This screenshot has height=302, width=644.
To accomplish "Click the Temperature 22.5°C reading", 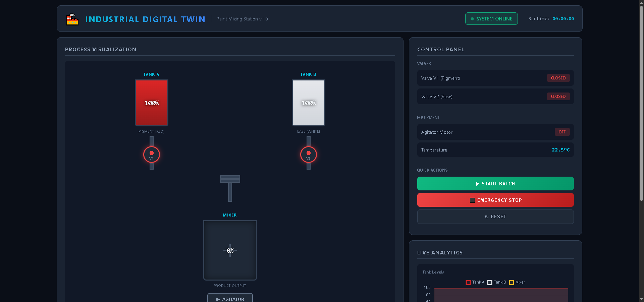I will (561, 150).
